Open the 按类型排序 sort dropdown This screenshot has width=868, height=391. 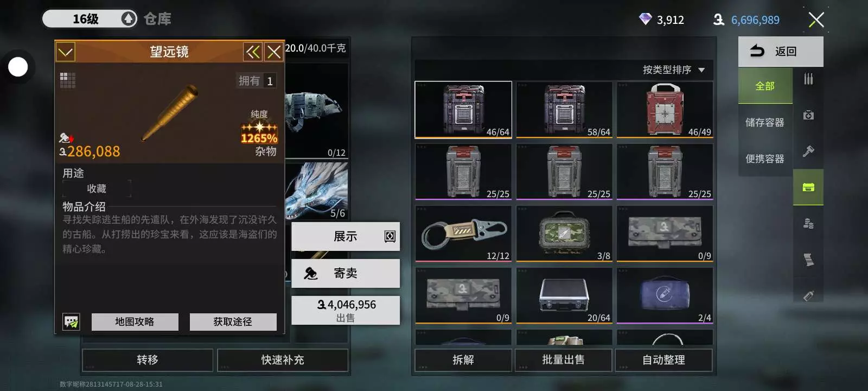[x=673, y=70]
